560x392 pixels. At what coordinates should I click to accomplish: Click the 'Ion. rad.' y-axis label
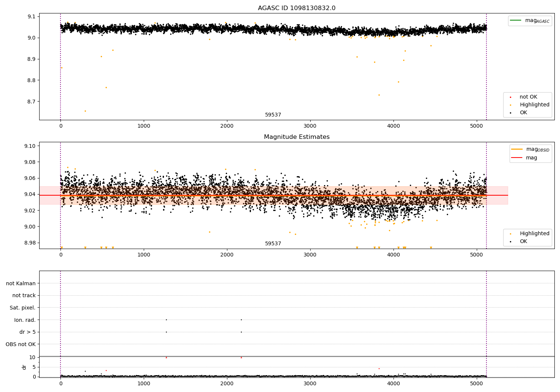pos(25,320)
